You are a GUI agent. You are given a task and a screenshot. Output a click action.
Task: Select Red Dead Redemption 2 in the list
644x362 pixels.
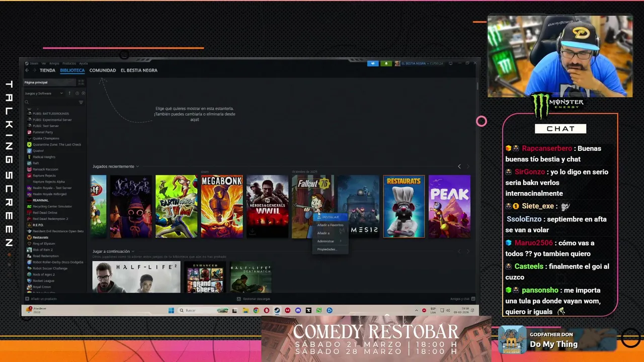(x=50, y=219)
